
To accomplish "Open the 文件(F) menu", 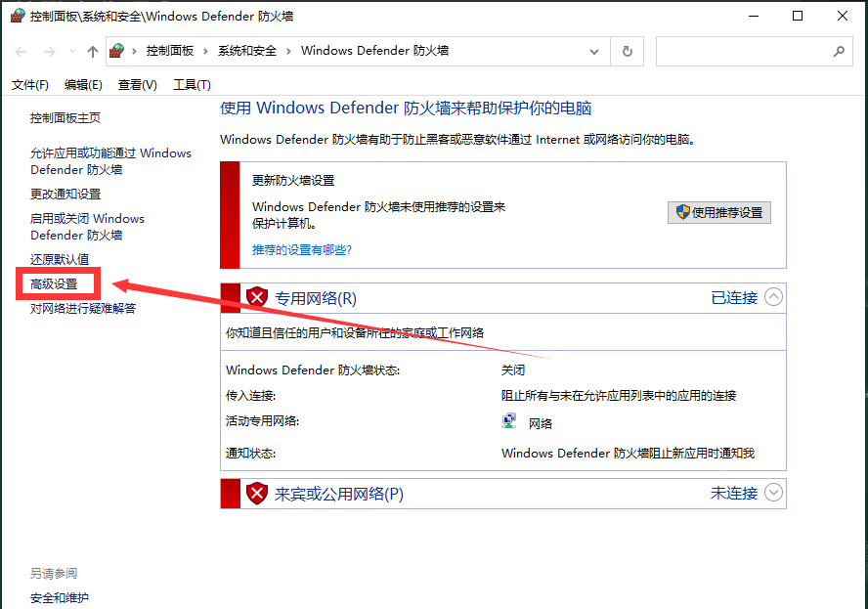I will pos(30,85).
